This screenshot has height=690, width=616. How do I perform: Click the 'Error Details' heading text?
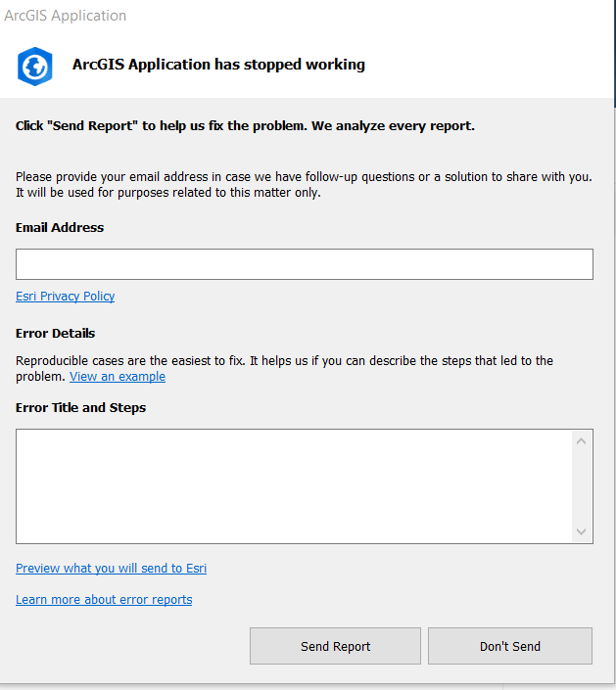tap(56, 333)
